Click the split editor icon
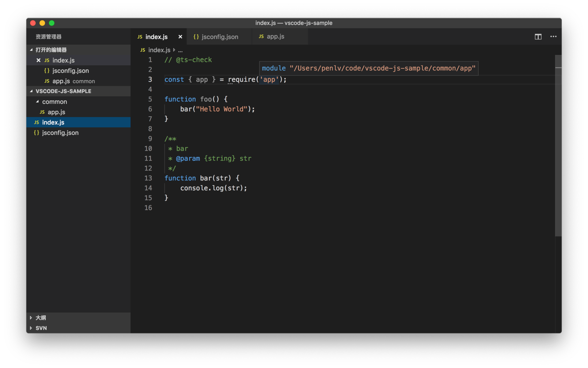This screenshot has height=368, width=588. point(538,37)
